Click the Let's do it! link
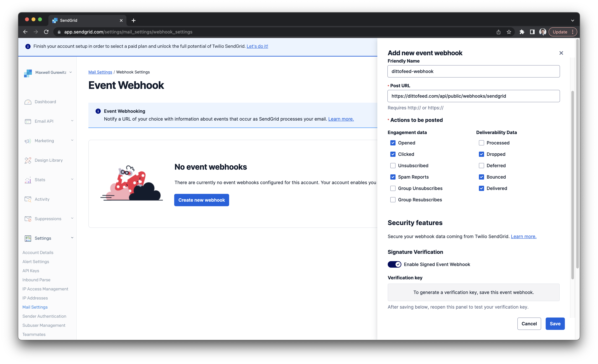The image size is (598, 364). pos(257,46)
